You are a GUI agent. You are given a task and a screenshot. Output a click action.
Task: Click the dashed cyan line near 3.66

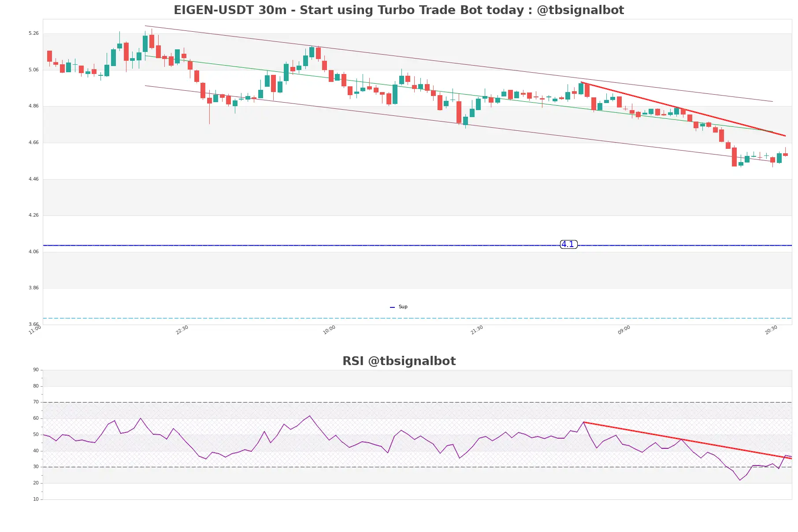point(417,318)
